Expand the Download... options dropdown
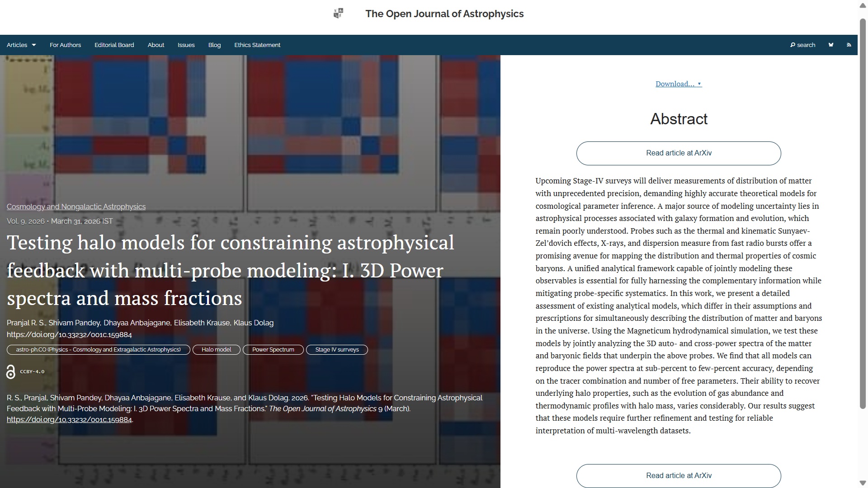This screenshot has height=488, width=868. tap(678, 84)
